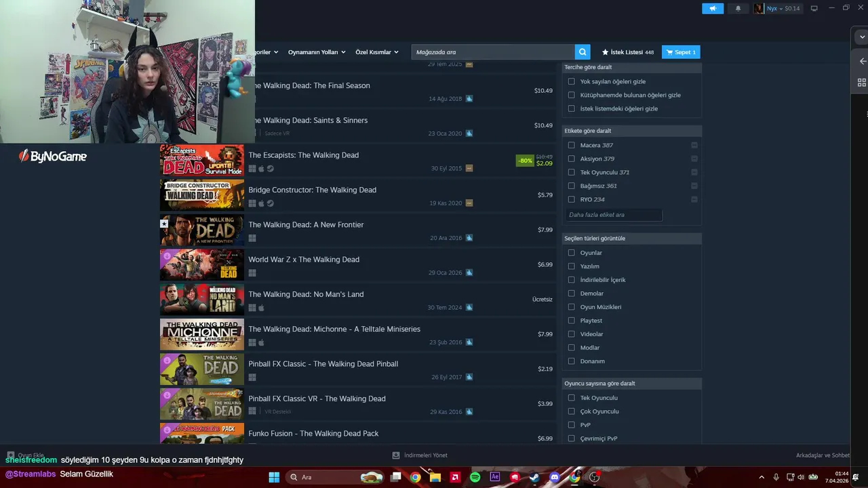Open the Windows Start menu
The height and width of the screenshot is (488, 868).
274,477
